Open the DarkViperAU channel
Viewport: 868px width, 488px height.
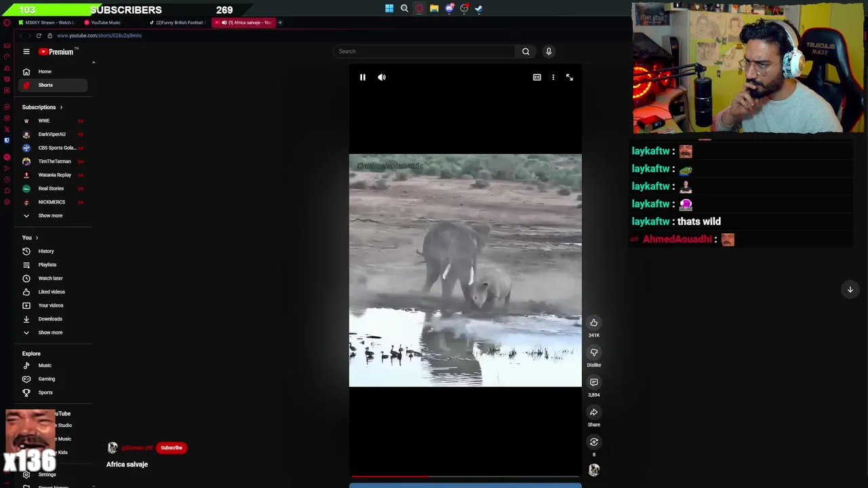tap(53, 134)
